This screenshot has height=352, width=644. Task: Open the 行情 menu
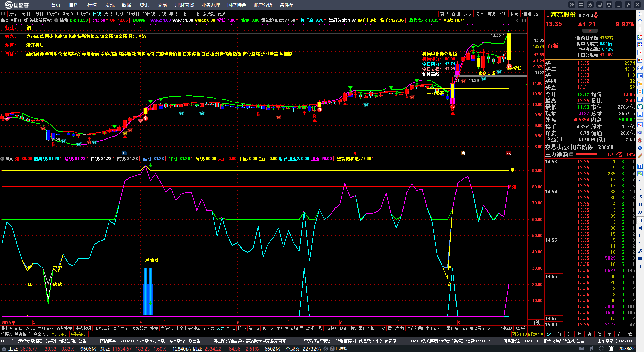click(92, 5)
